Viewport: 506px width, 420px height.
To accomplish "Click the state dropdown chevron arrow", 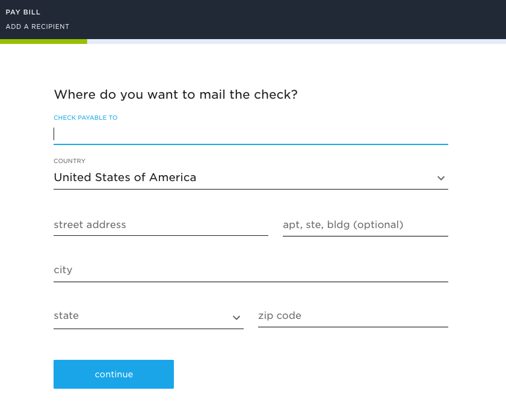I will click(x=236, y=318).
